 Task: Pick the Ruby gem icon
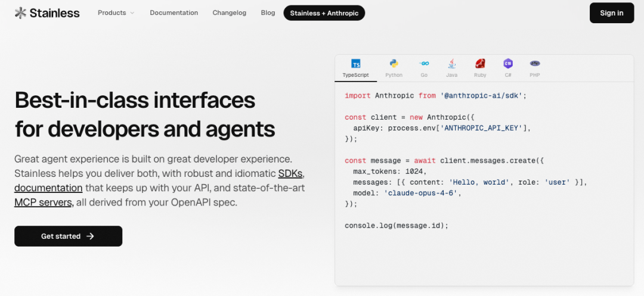click(480, 64)
